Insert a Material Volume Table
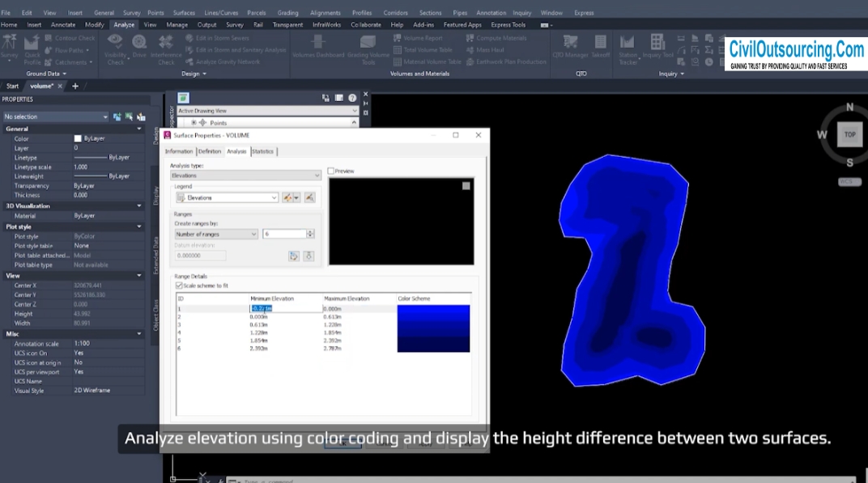This screenshot has width=868, height=483. coord(428,62)
